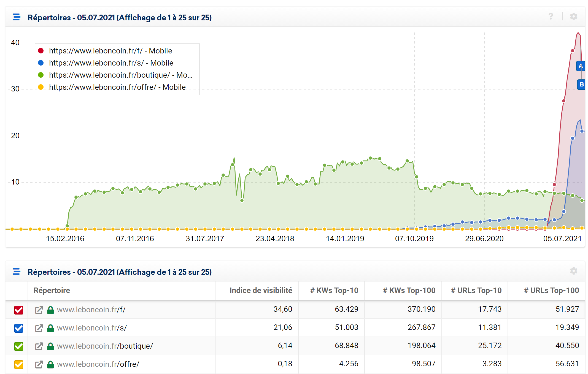
Task: Open external link icon for /s/ row
Action: (39, 328)
